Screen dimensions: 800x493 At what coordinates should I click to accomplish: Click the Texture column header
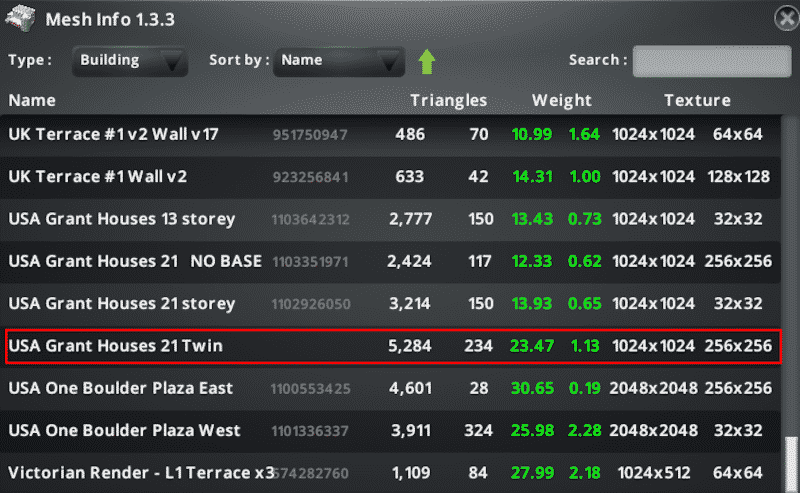point(697,100)
